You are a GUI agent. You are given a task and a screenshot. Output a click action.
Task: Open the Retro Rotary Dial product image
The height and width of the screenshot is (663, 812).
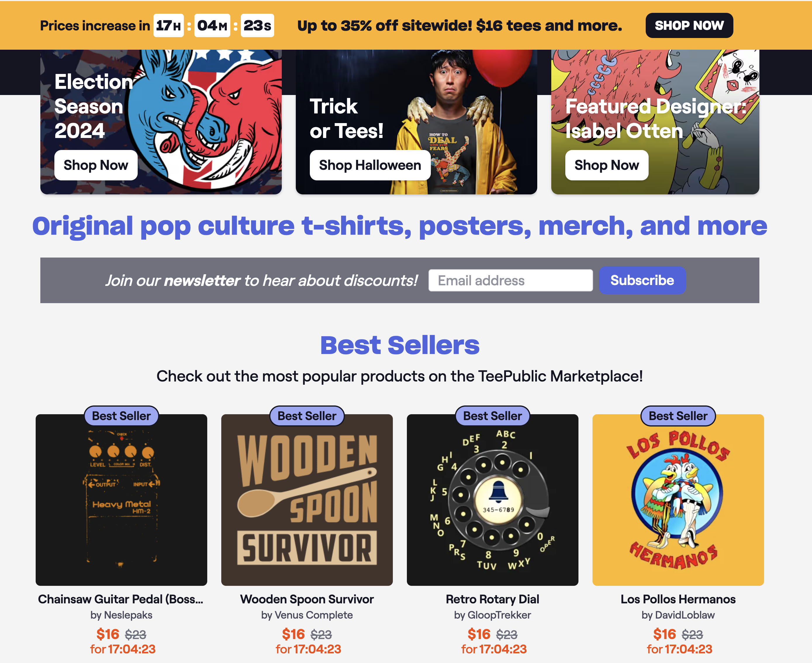pos(493,500)
